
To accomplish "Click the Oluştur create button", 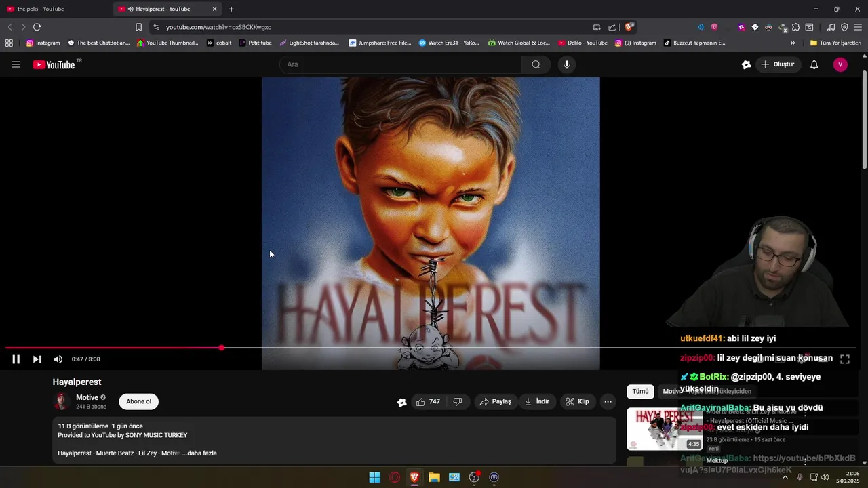I will point(778,64).
